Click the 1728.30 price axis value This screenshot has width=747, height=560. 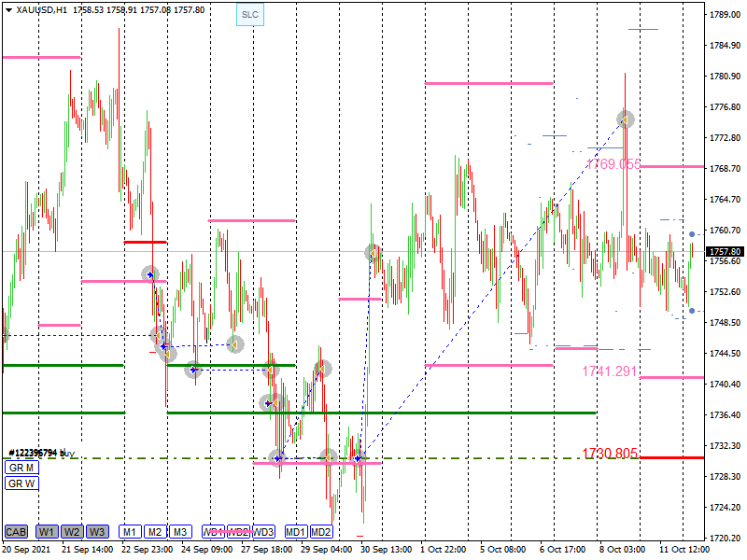(x=726, y=476)
